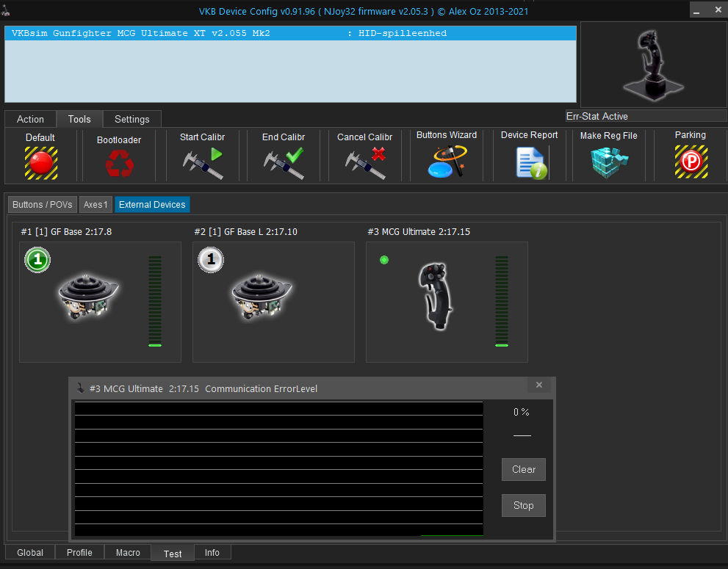728x569 pixels.
Task: Click the Make Reg File cube icon
Action: click(609, 162)
